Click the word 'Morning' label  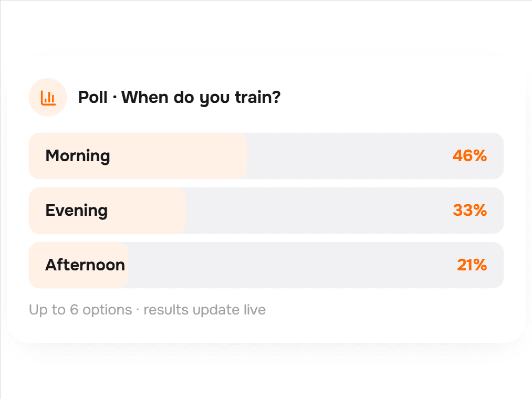[78, 156]
